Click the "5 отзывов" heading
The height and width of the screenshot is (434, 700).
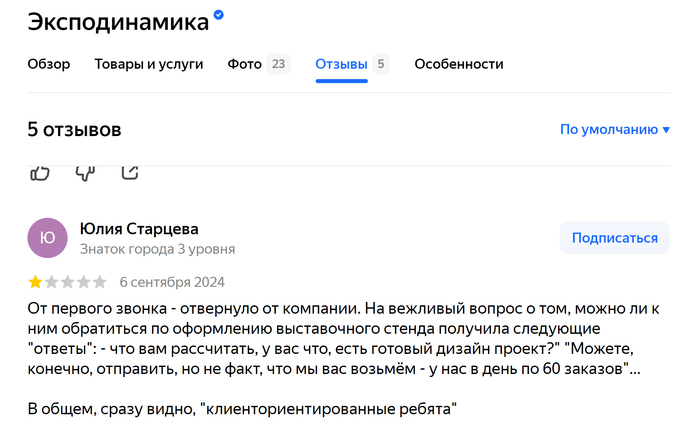tap(74, 129)
